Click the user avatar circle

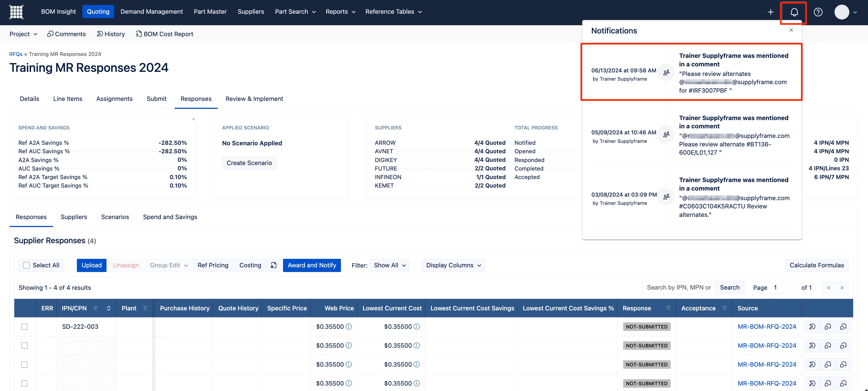841,12
